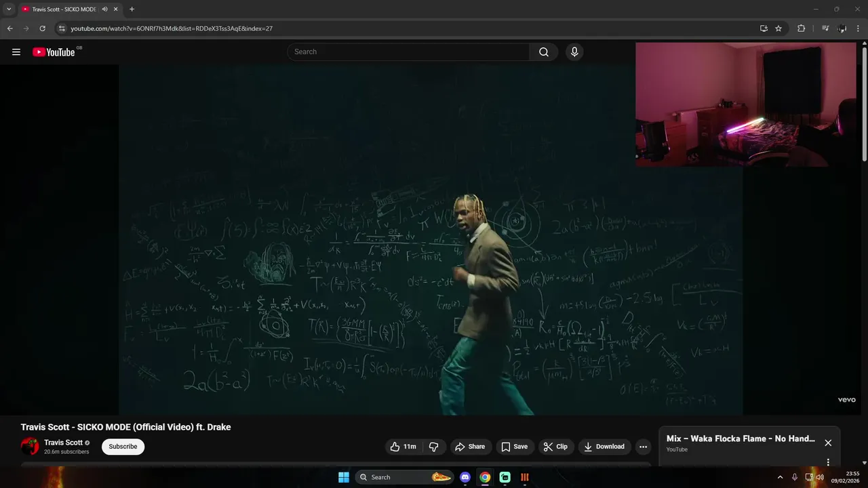Click the YouTube search magnifier button
868x488 pixels.
(x=544, y=52)
